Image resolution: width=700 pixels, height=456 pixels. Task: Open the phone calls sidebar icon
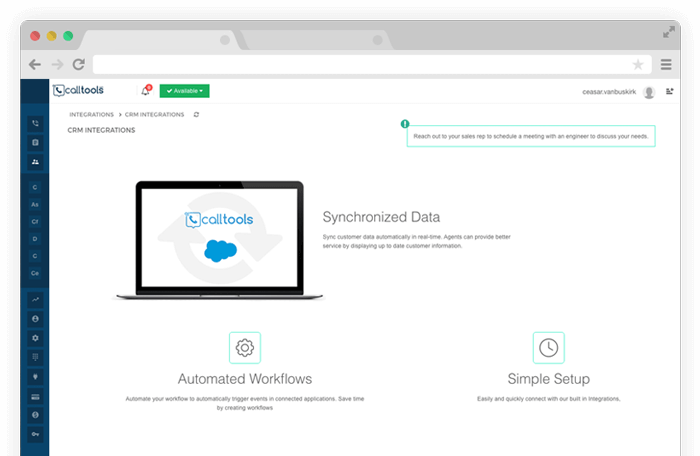point(35,123)
